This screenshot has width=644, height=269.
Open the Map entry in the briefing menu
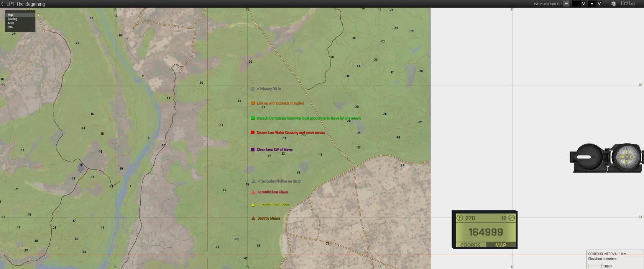pyautogui.click(x=20, y=15)
